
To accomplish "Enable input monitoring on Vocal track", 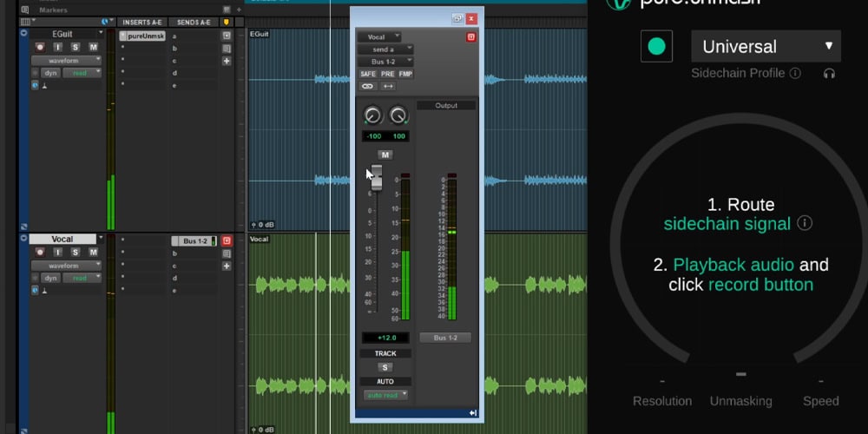I will [x=57, y=253].
